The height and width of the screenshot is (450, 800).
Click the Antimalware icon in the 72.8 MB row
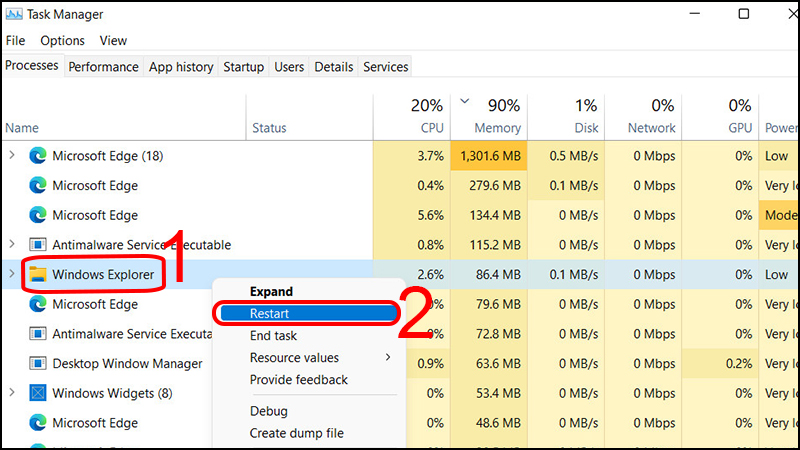[38, 334]
